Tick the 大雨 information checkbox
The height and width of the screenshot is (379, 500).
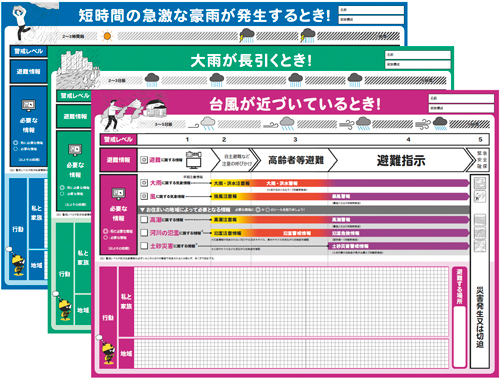[x=144, y=183]
